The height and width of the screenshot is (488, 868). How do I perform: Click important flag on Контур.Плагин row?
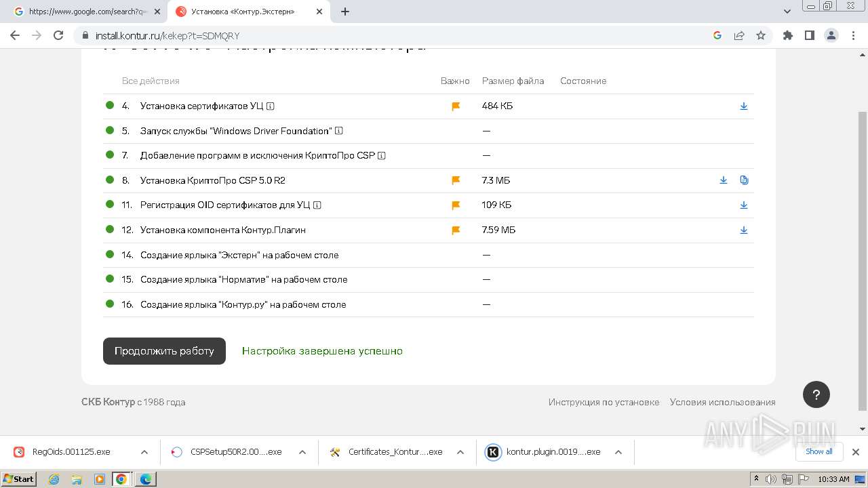pyautogui.click(x=456, y=230)
